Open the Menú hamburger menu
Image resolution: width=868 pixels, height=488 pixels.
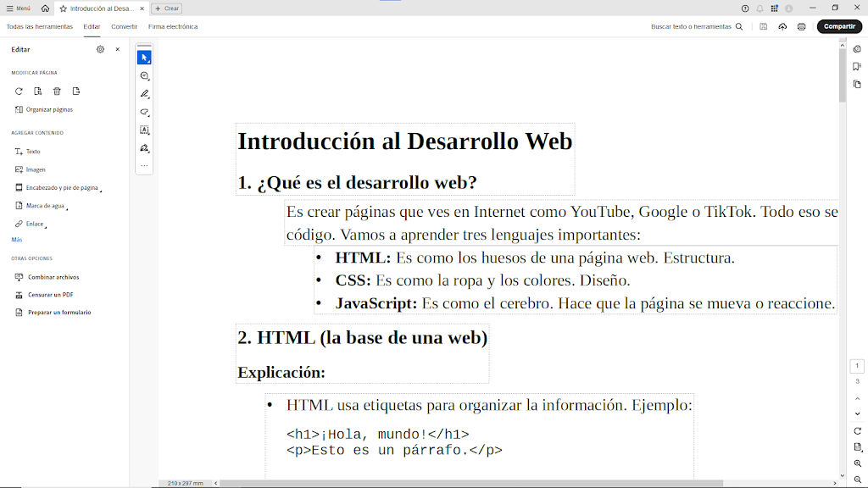(18, 8)
